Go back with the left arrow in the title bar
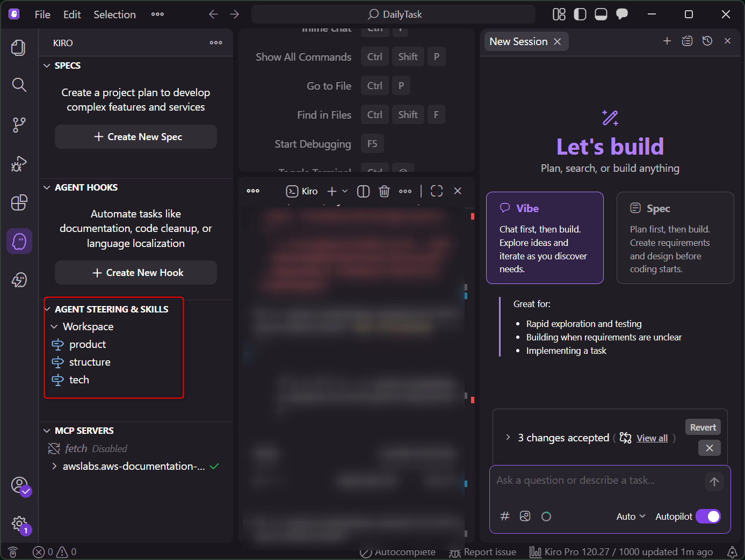This screenshot has width=745, height=560. click(x=213, y=14)
